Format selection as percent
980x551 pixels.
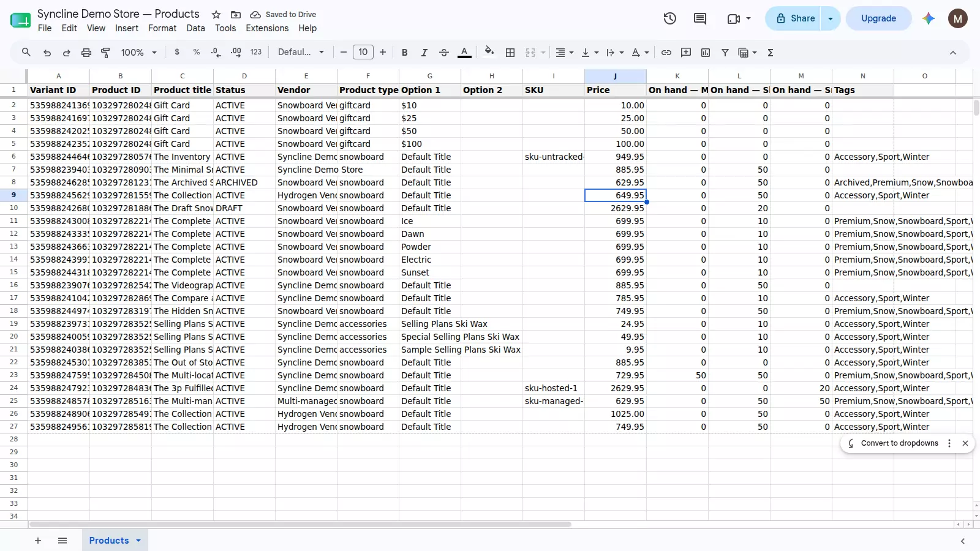tap(197, 53)
